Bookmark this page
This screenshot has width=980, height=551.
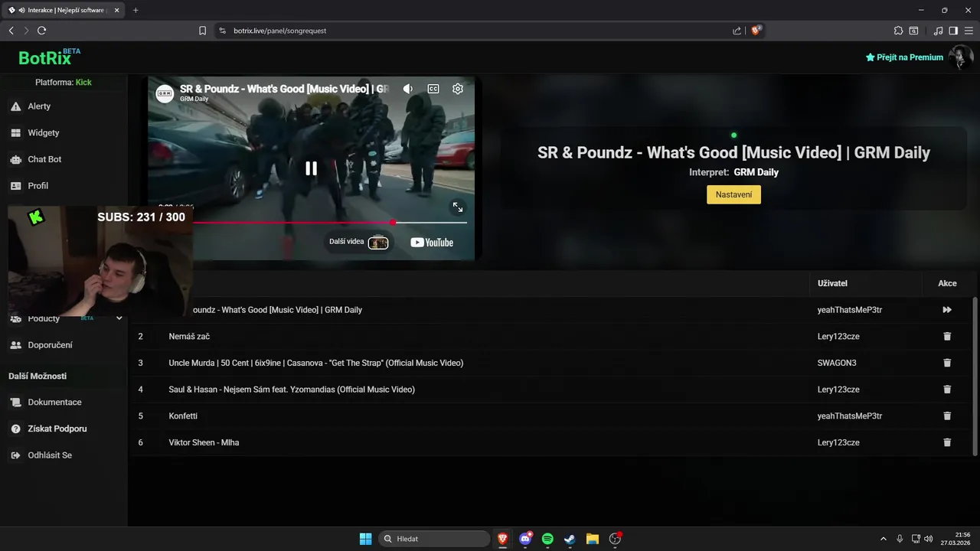coord(202,31)
